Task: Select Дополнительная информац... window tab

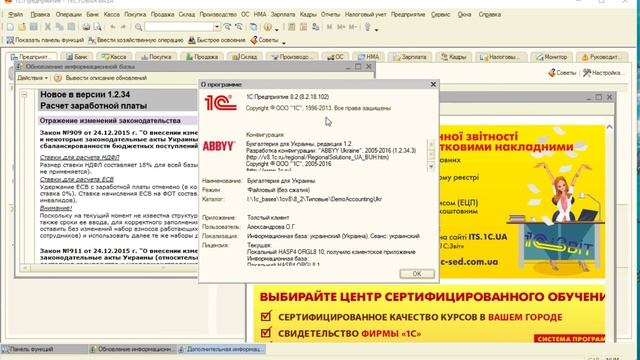Action: tap(221, 349)
